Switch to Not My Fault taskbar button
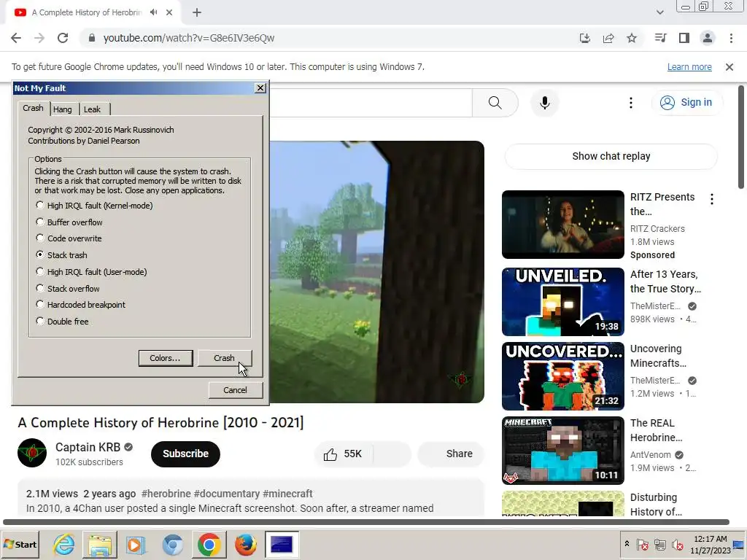Image resolution: width=747 pixels, height=560 pixels. coord(282,544)
